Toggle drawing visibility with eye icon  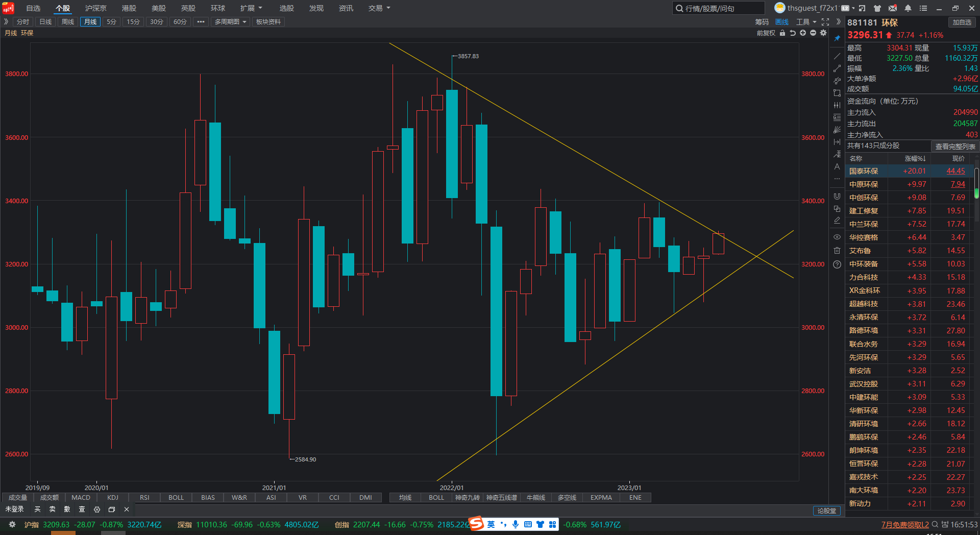coord(837,237)
